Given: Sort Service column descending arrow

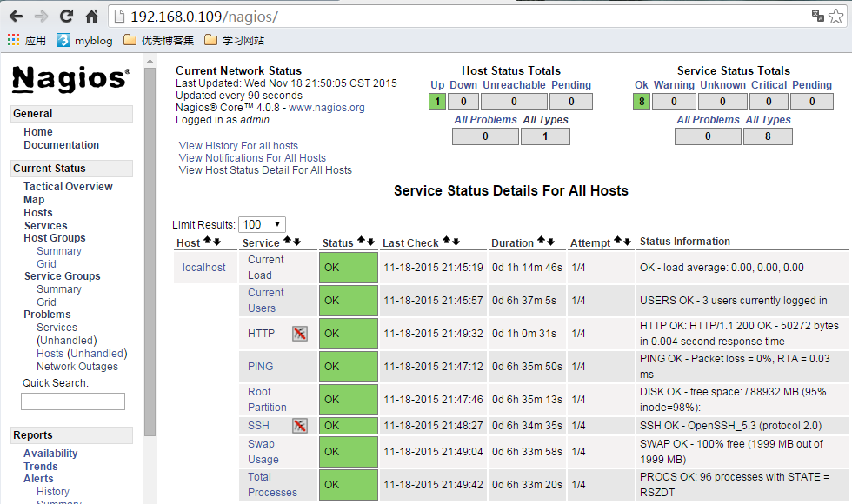Looking at the screenshot, I should pyautogui.click(x=296, y=242).
